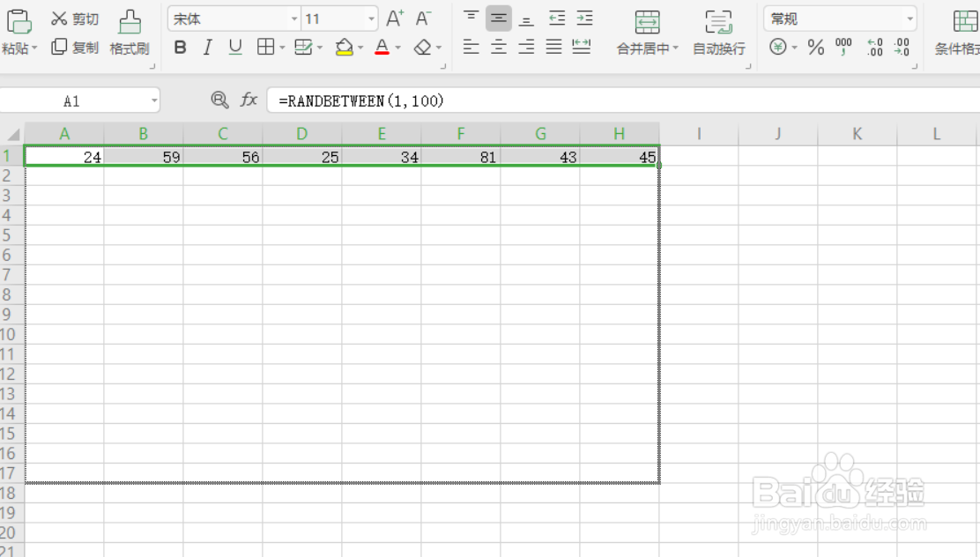Open the borders dropdown arrow
Screen dimensions: 980x557
pyautogui.click(x=283, y=48)
